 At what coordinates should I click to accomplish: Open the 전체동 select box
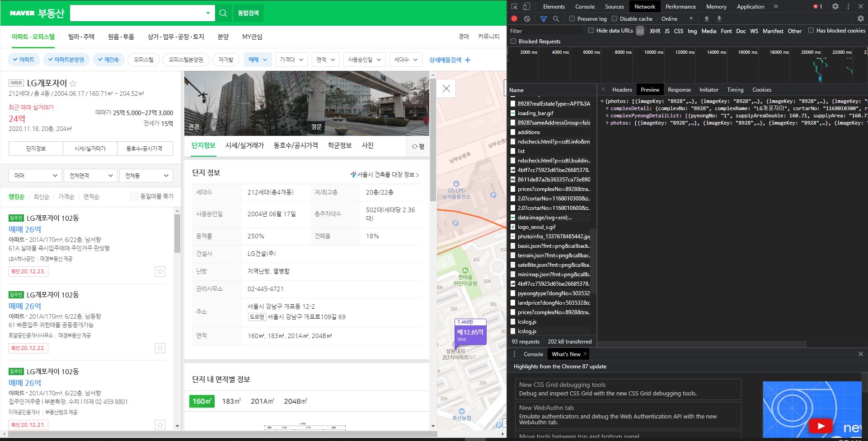coord(146,176)
